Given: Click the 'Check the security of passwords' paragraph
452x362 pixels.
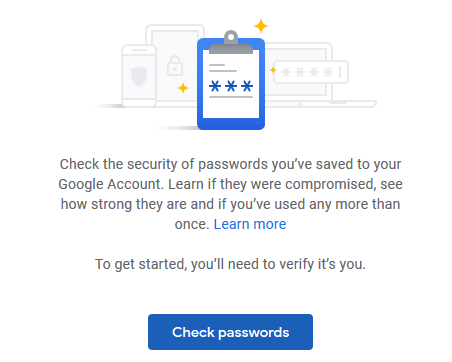Looking at the screenshot, I should 230,194.
